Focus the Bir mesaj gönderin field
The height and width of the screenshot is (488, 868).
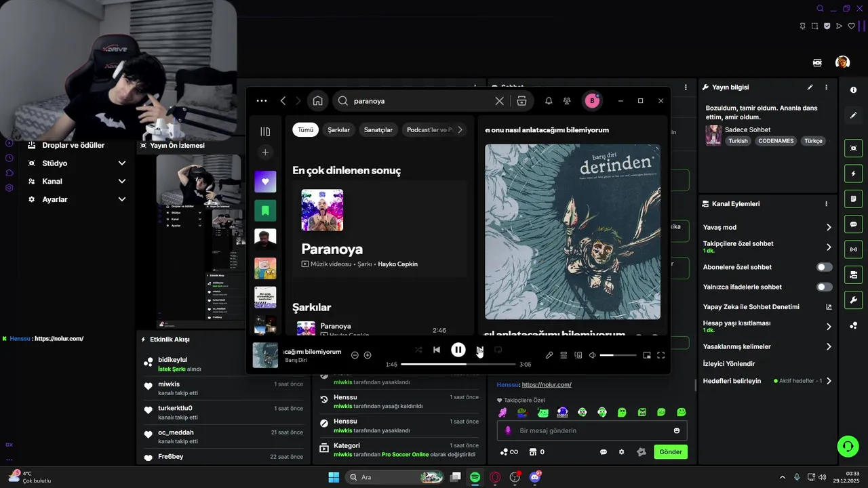[592, 430]
